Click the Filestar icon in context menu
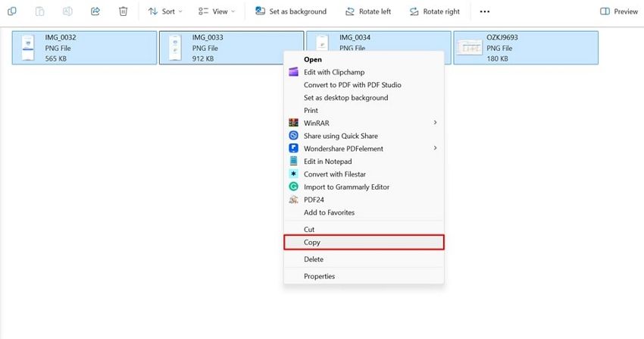The image size is (644, 339). pos(294,174)
